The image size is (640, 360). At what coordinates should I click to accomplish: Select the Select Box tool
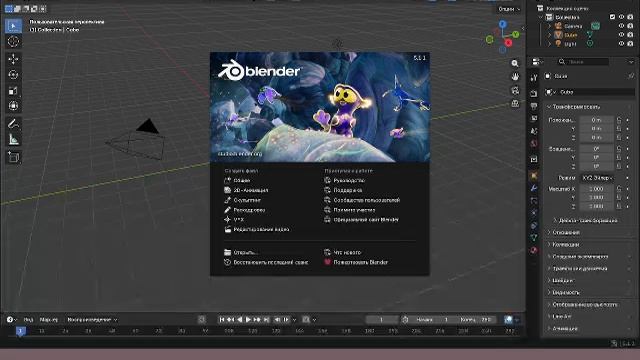(x=13, y=26)
